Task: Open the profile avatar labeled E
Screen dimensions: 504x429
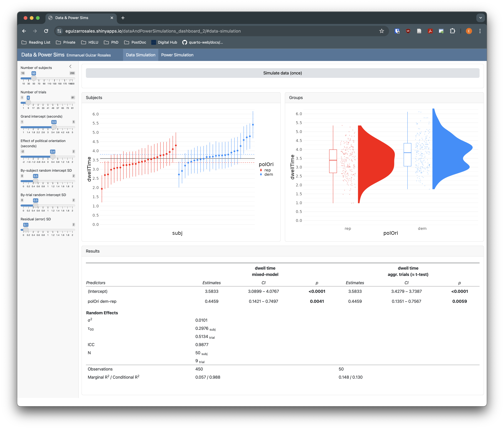Action: click(469, 31)
